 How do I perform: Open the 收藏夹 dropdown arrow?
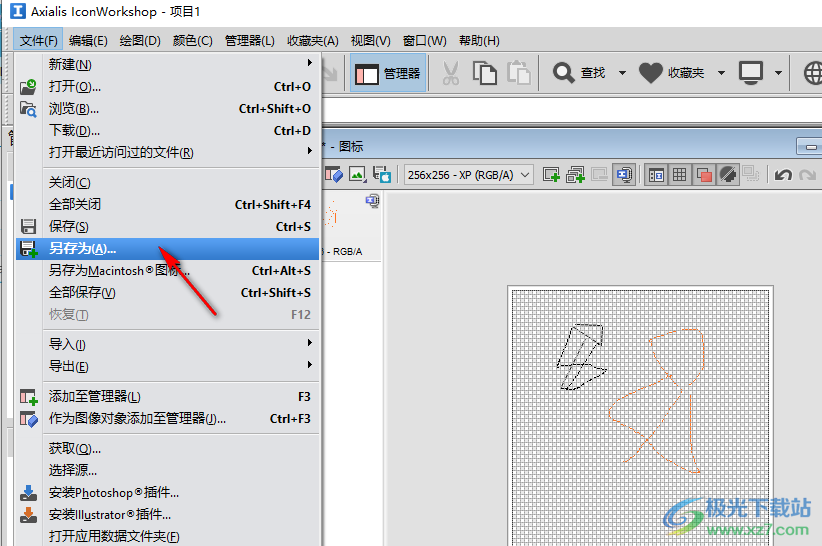pos(721,73)
